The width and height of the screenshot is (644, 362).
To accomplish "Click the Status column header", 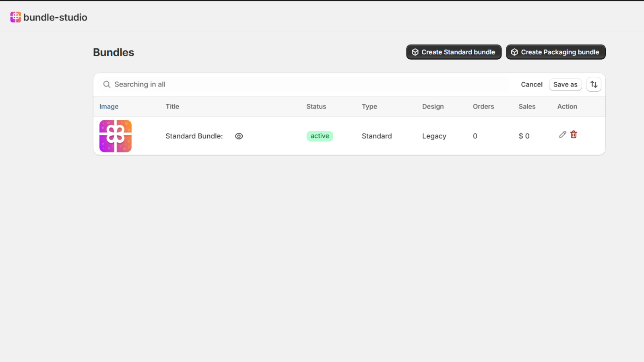I will click(x=316, y=107).
